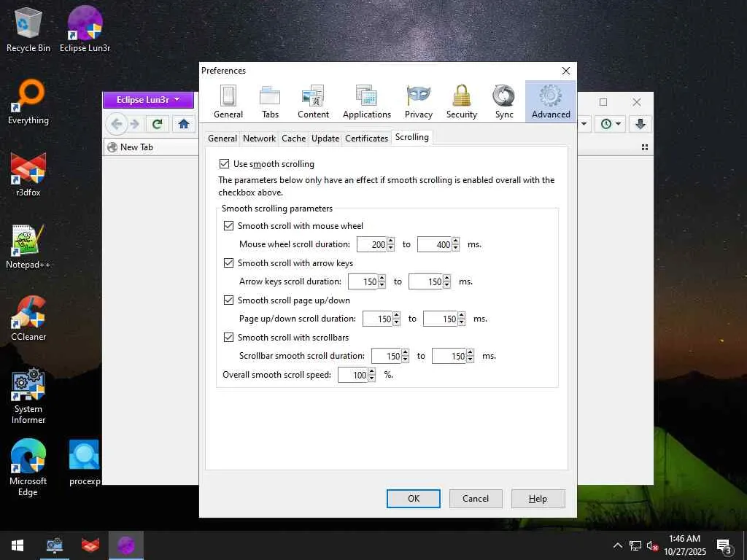Switch to the Update sub-tab
The image size is (747, 560).
pyautogui.click(x=325, y=139)
